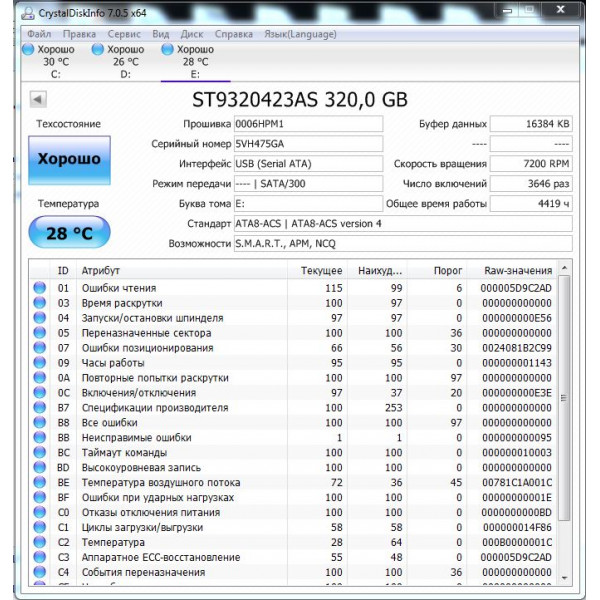Click the Прошивка field 0006HPM1
Viewport: 600px width, 600px height.
click(308, 124)
